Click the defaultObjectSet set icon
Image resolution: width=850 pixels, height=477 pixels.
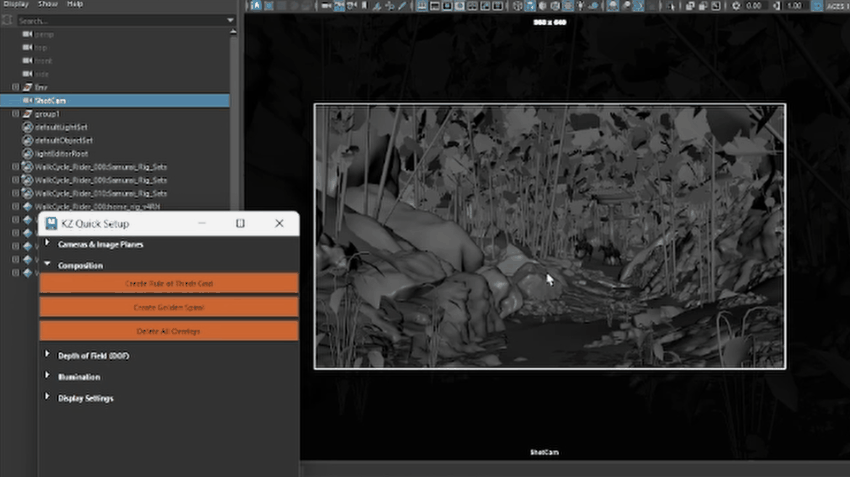click(x=27, y=140)
